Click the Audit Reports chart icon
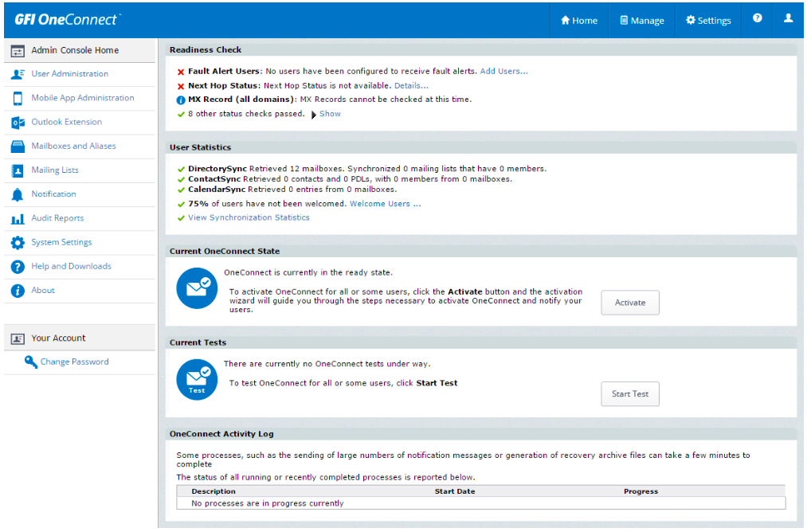 point(18,219)
